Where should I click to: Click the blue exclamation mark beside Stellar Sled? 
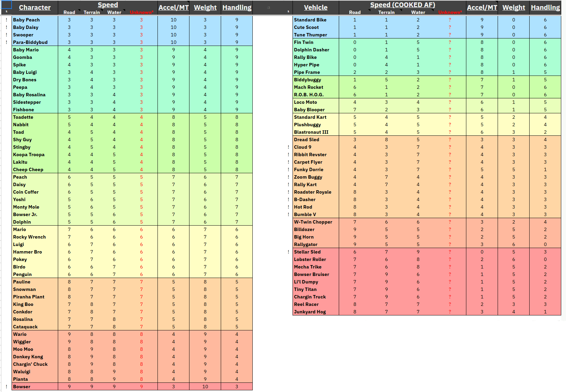coord(288,252)
